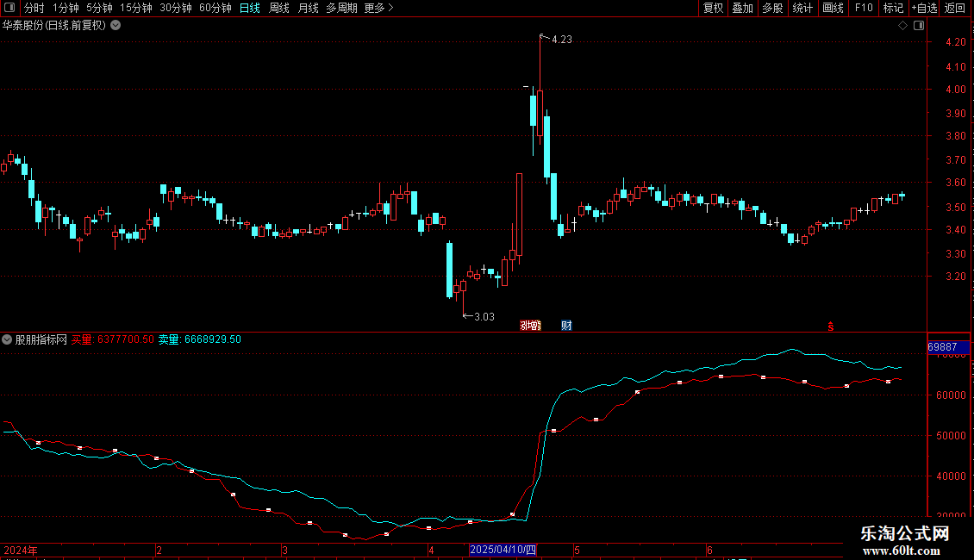Open the 30分钟 chart period
This screenshot has width=974, height=560.
pyautogui.click(x=175, y=8)
